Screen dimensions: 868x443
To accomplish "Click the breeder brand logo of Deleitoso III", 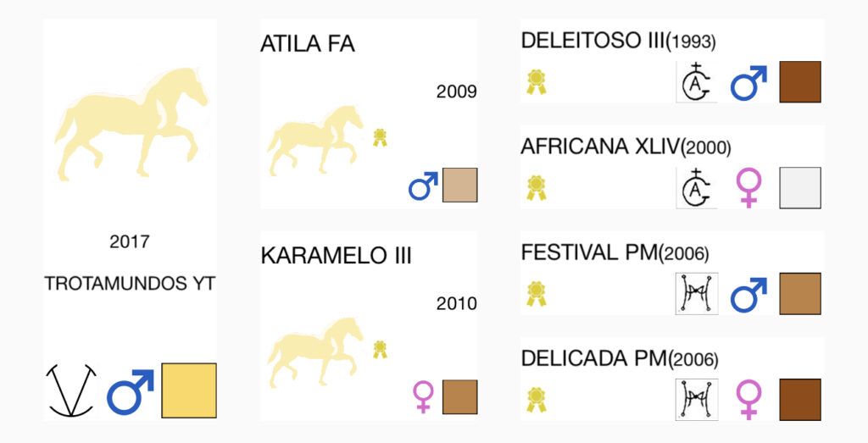I will pos(697,82).
